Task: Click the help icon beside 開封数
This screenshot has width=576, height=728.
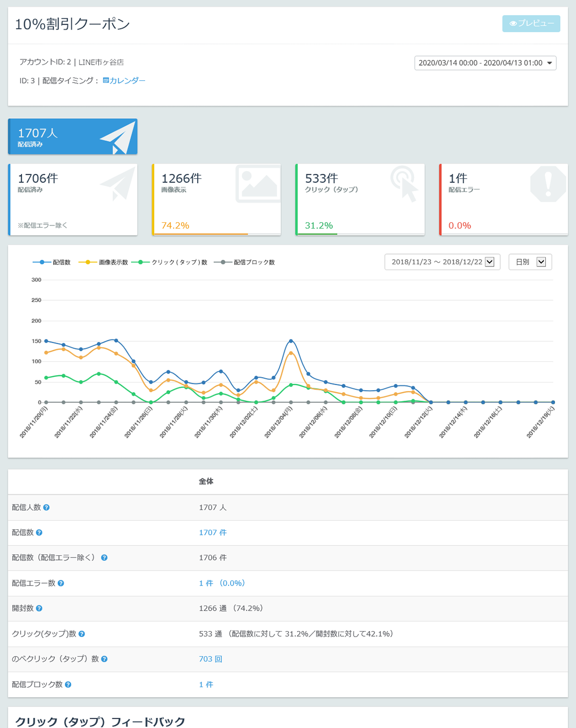Action: (39, 609)
